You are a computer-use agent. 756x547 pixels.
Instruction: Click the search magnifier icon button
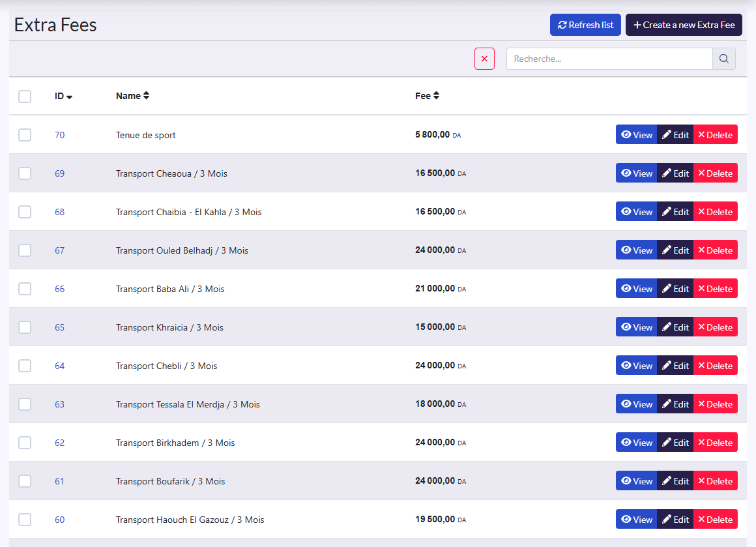point(723,59)
